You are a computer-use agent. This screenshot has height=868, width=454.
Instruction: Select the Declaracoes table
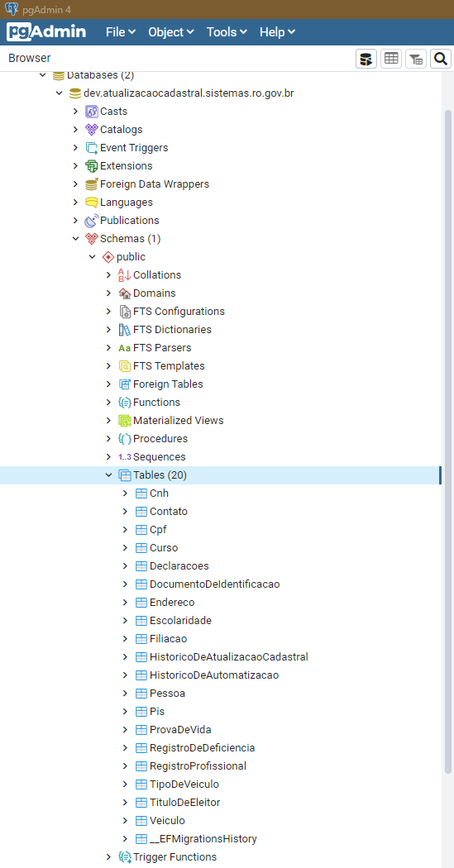[x=179, y=566]
